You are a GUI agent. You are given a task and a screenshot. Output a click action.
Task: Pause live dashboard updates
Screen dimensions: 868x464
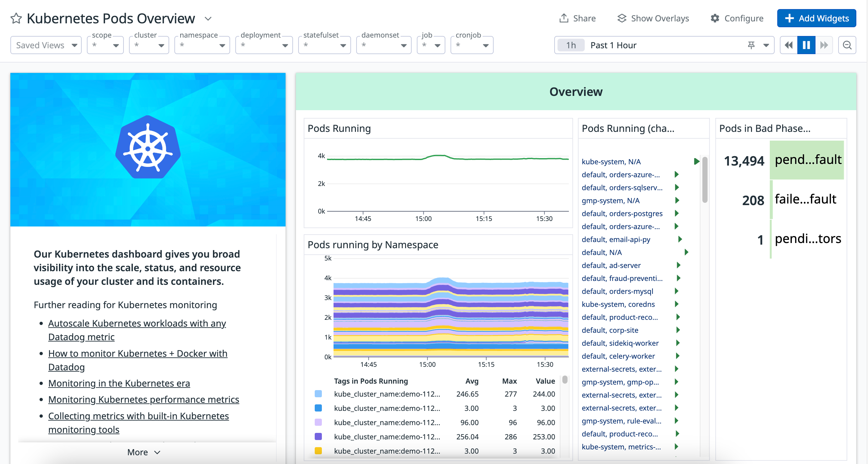point(806,45)
